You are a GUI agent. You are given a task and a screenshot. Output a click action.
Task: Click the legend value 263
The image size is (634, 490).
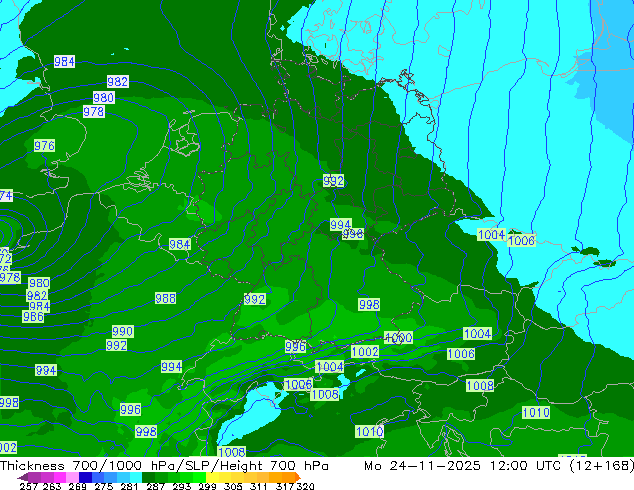coord(52,486)
